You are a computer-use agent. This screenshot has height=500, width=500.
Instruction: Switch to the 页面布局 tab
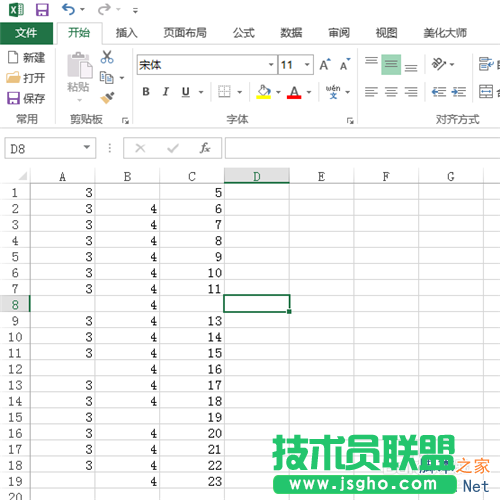[185, 33]
